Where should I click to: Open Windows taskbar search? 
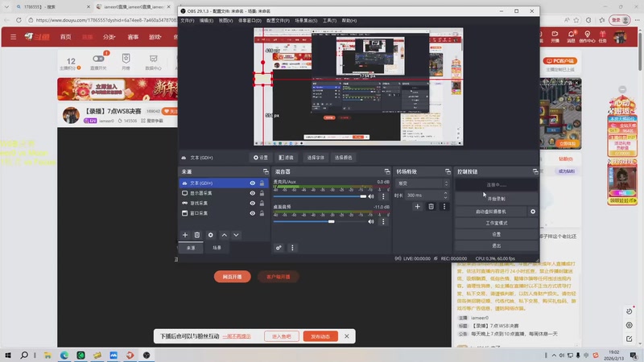pos(24,355)
